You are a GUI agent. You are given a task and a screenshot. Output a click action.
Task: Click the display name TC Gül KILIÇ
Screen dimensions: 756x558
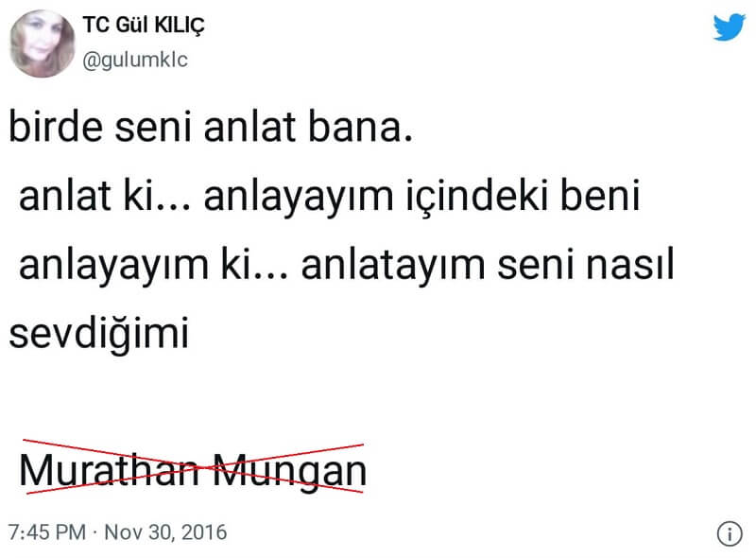coord(144,26)
